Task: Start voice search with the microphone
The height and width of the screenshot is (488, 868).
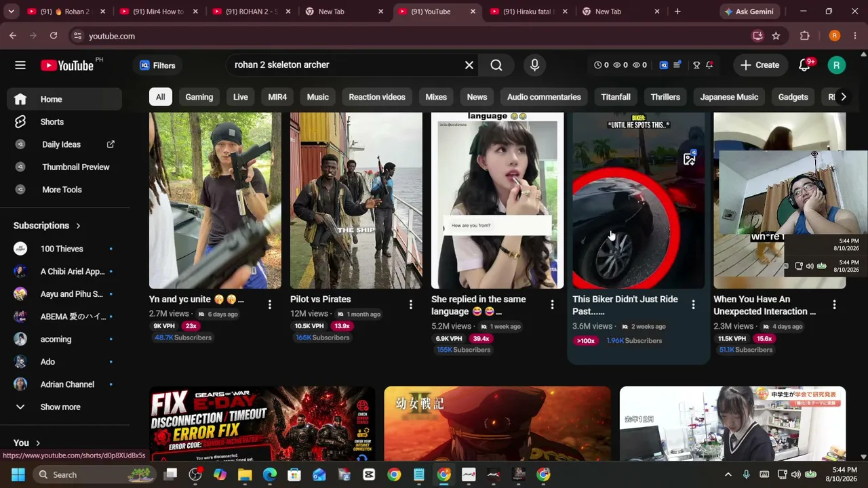Action: 534,65
